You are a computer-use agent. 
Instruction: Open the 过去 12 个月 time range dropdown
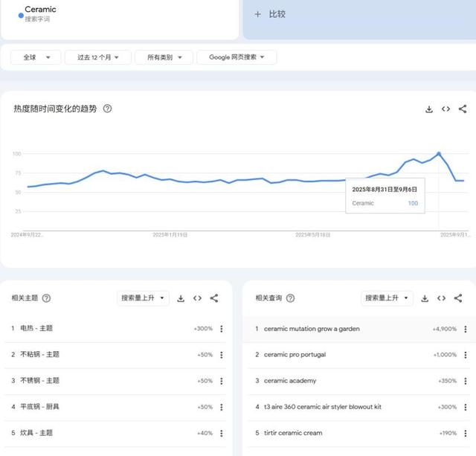(x=98, y=57)
